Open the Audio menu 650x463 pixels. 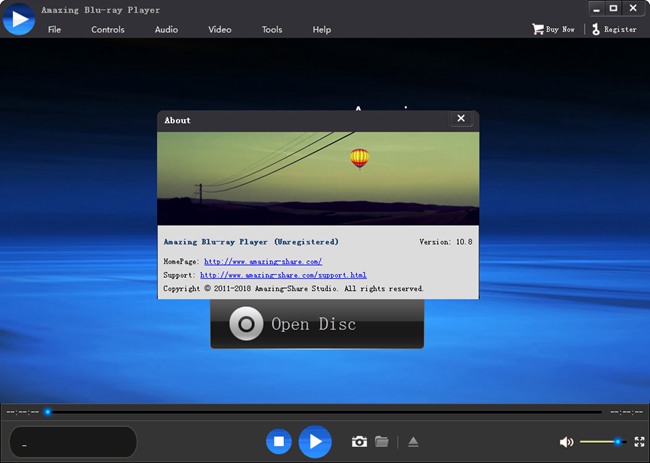(166, 29)
